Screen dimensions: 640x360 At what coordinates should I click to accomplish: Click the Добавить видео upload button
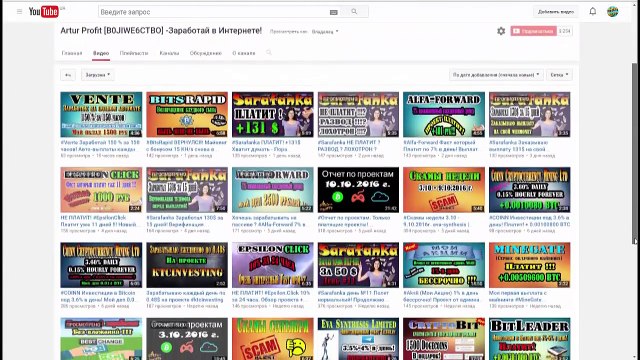tap(556, 12)
